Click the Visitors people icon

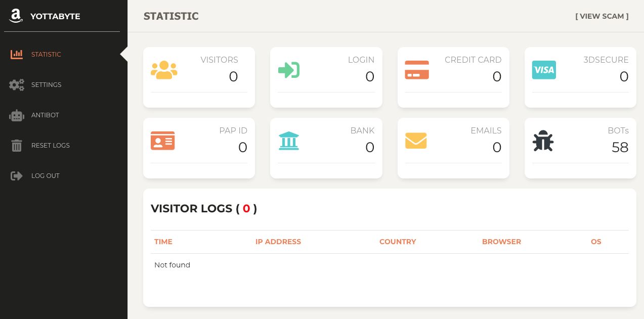[x=164, y=70]
